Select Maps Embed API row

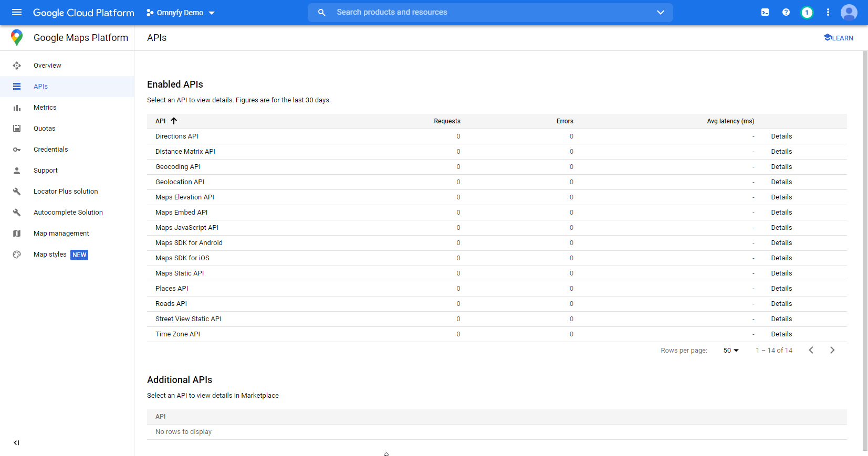tap(497, 213)
